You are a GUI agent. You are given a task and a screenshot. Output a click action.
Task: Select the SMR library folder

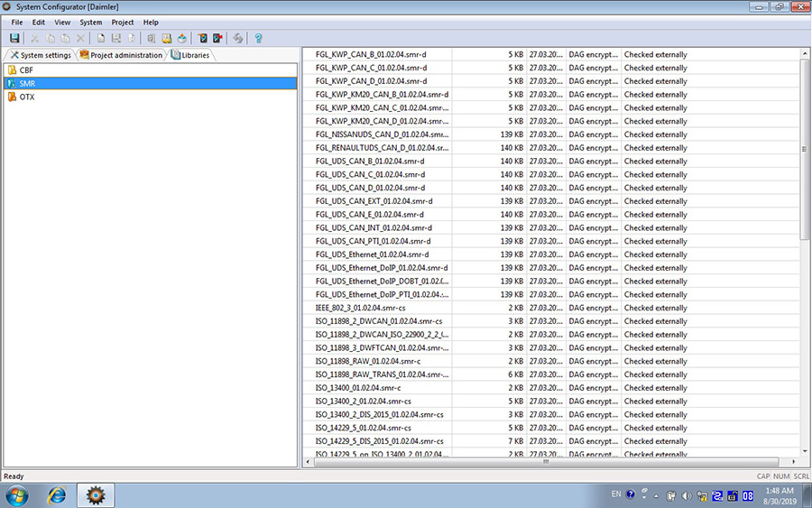[x=27, y=83]
